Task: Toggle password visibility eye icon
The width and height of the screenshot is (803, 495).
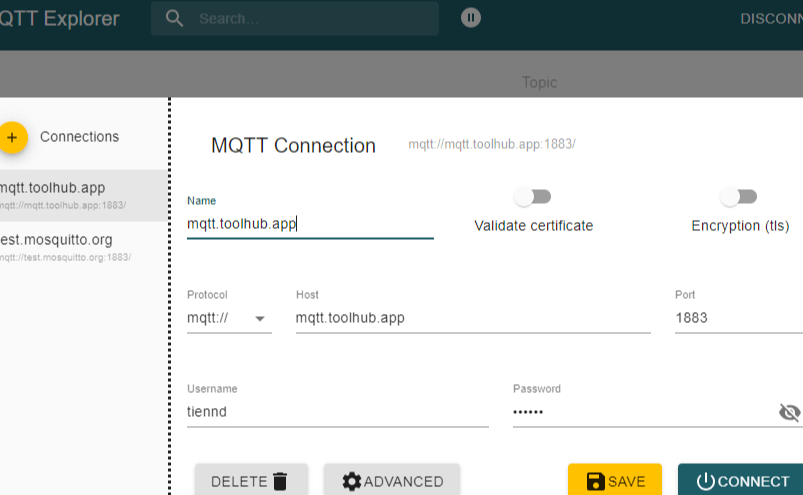Action: pyautogui.click(x=789, y=412)
